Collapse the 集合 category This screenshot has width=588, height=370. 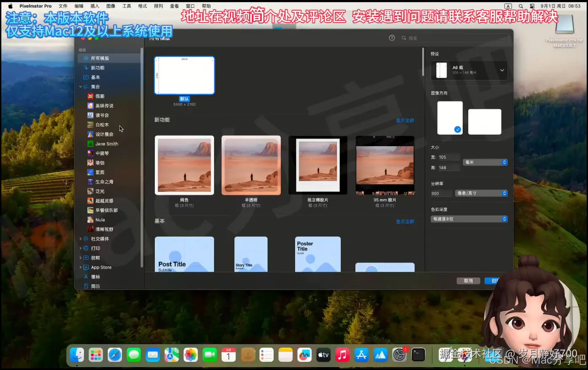point(80,87)
